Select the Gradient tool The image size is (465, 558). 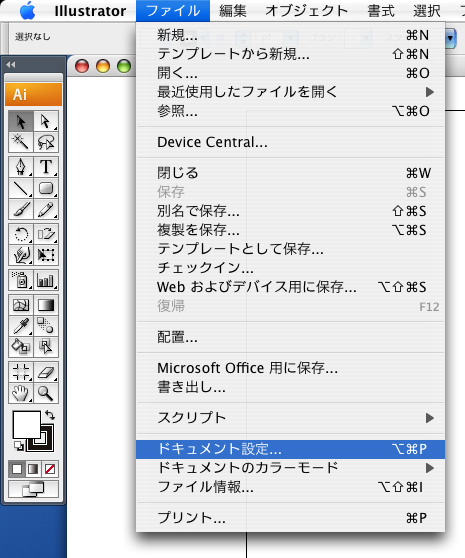tap(46, 305)
